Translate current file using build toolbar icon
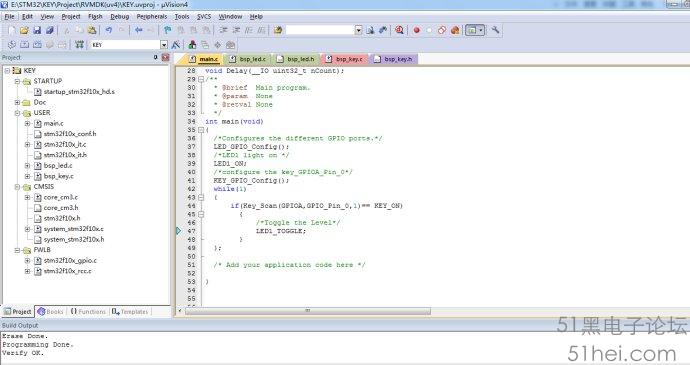Viewport: 690px width, 365px height. click(x=12, y=45)
